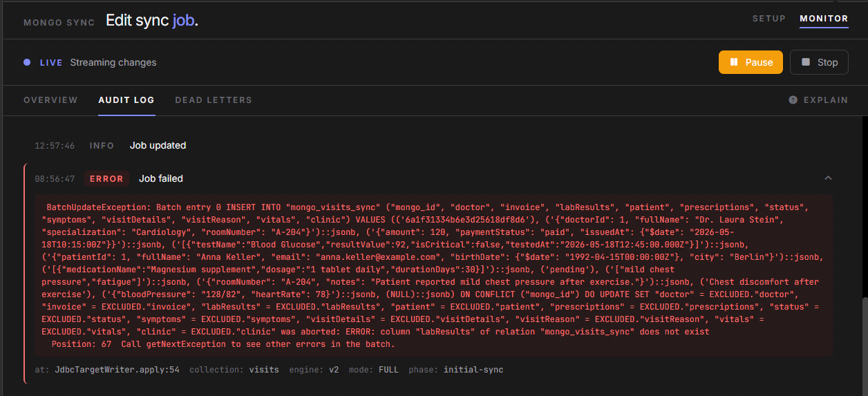Click the LIVE status dot indicator
The width and height of the screenshot is (868, 396).
[x=27, y=62]
